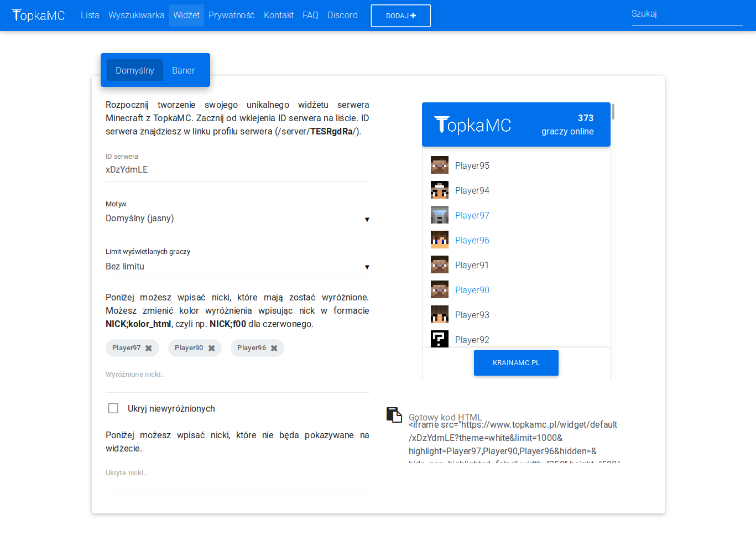The height and width of the screenshot is (540, 756).
Task: Remove the Player97 chip
Action: tap(149, 348)
